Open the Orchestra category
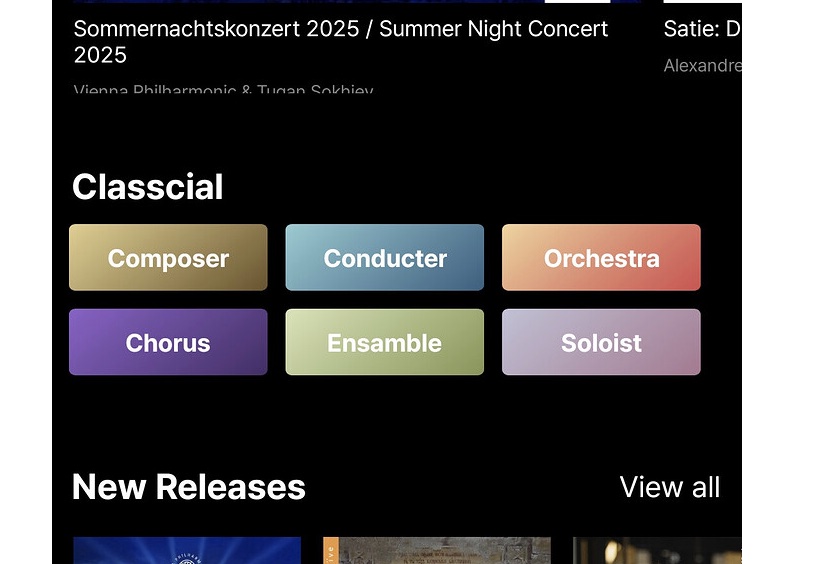 [601, 257]
